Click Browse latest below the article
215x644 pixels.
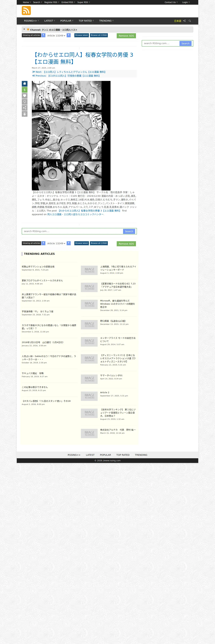[x=82, y=243]
